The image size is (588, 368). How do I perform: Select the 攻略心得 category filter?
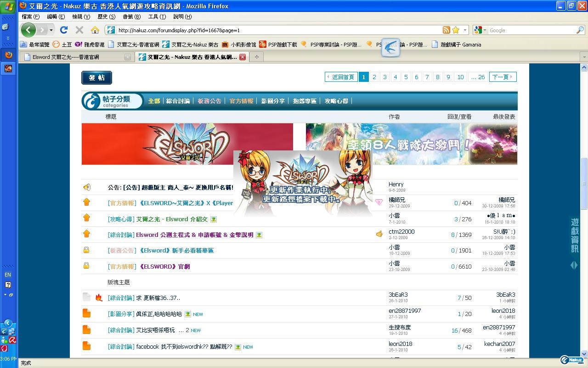337,101
